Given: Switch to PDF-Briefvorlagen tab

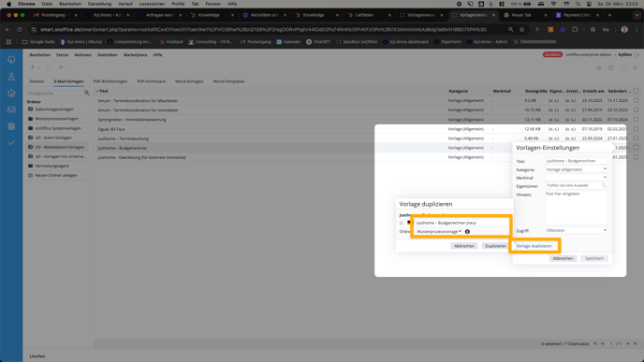Looking at the screenshot, I should pyautogui.click(x=110, y=81).
